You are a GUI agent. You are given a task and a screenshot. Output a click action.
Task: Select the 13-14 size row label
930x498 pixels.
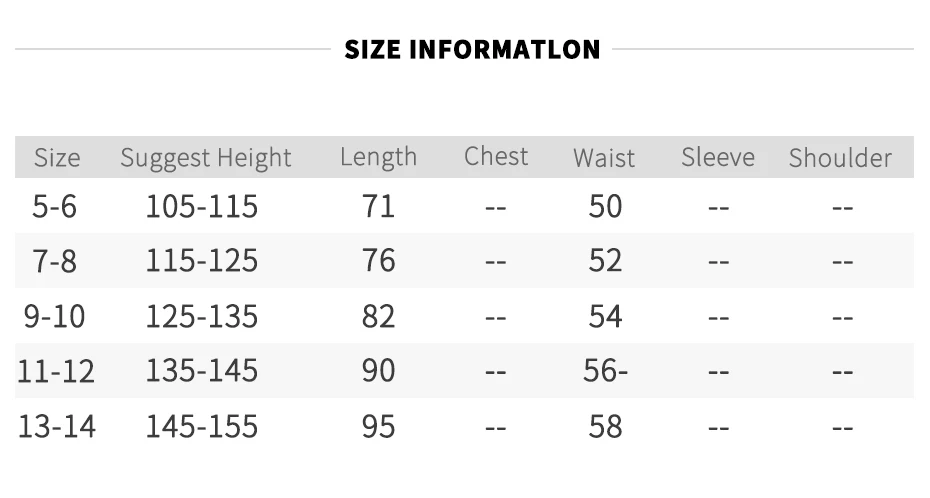tap(57, 427)
